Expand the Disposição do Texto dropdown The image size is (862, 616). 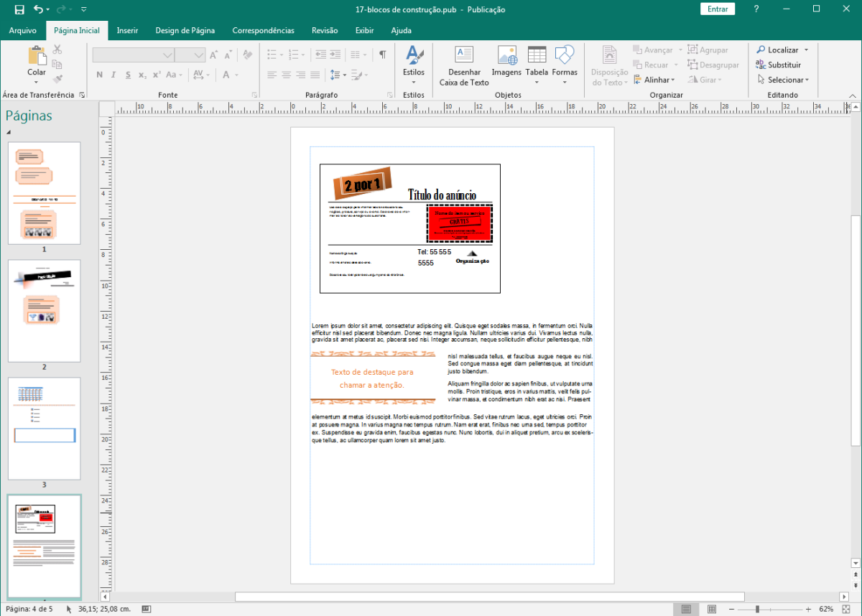click(609, 66)
